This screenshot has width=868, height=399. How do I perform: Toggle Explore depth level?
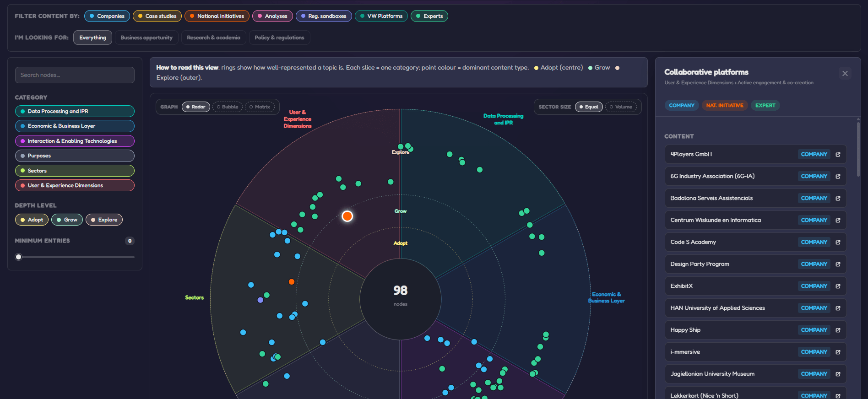104,220
